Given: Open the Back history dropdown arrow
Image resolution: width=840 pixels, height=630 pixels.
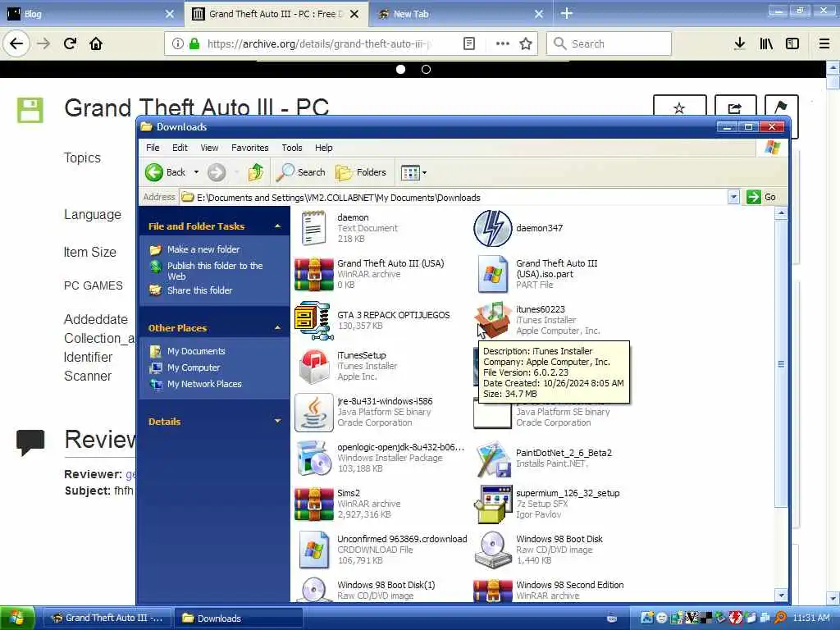Looking at the screenshot, I should tap(197, 172).
